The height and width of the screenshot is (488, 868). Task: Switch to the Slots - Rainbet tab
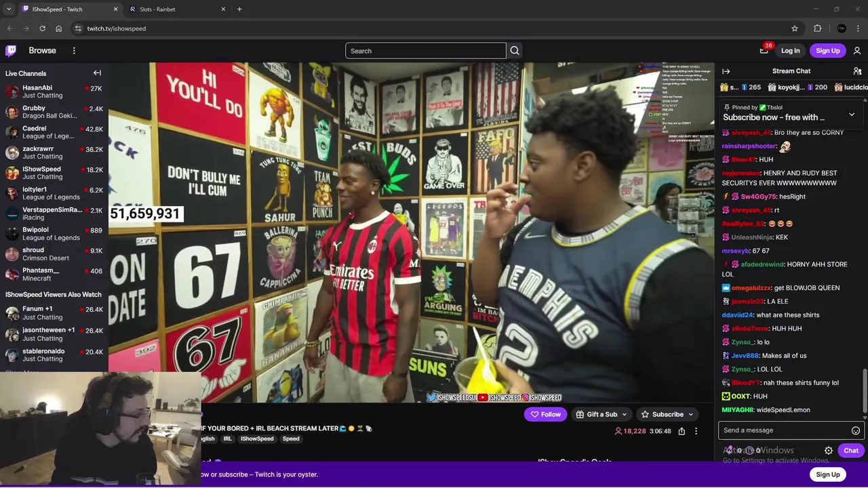178,9
